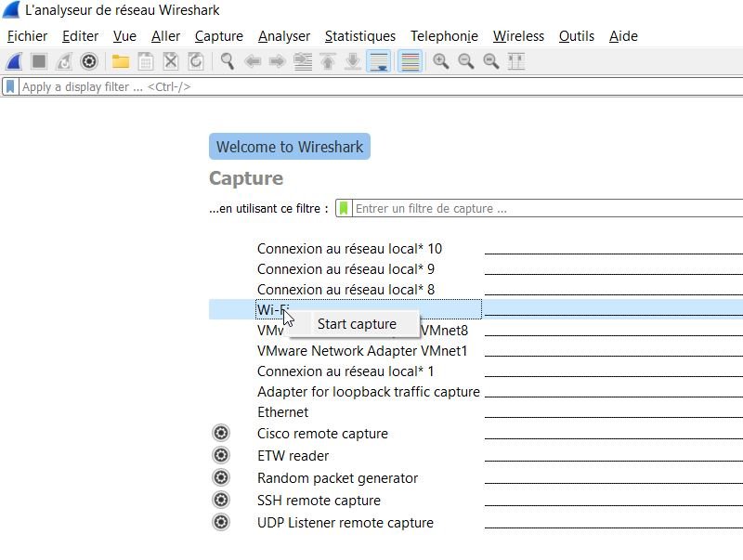The width and height of the screenshot is (743, 560).
Task: Select the Wi-Fi interface row
Action: (x=476, y=309)
